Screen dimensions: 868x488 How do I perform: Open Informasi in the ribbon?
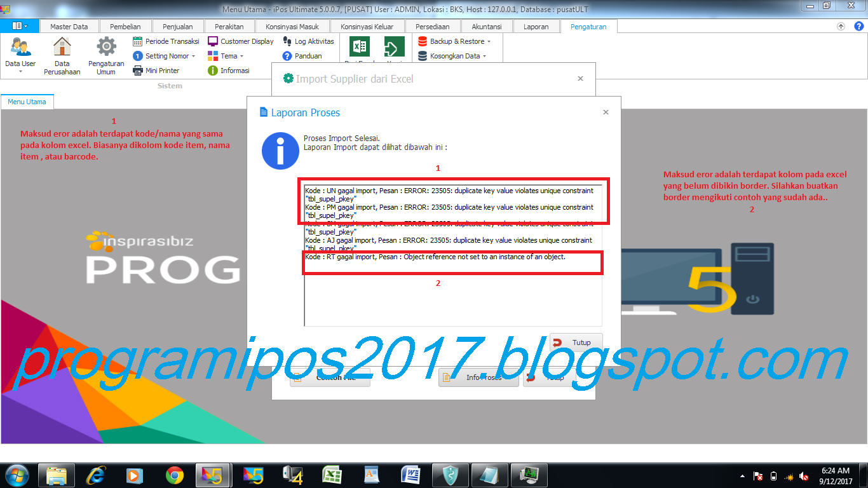tap(229, 71)
